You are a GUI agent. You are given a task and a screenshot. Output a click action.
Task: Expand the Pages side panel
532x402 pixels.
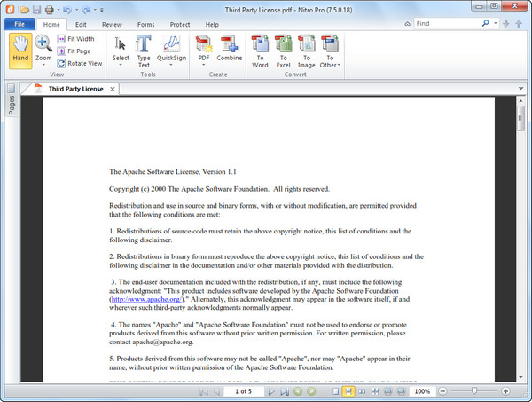click(11, 104)
